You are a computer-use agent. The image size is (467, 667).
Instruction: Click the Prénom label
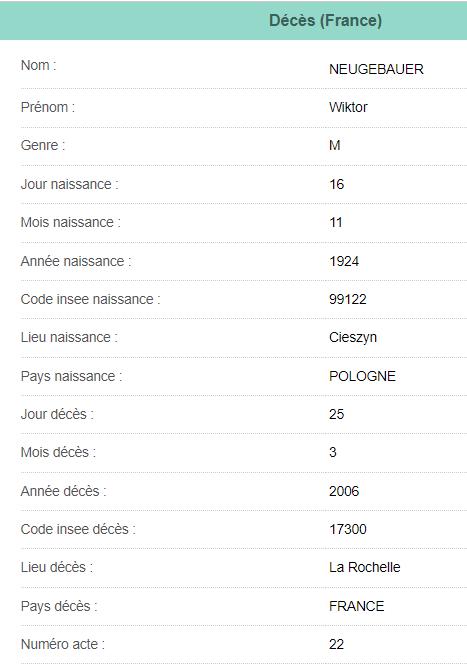pyautogui.click(x=48, y=107)
